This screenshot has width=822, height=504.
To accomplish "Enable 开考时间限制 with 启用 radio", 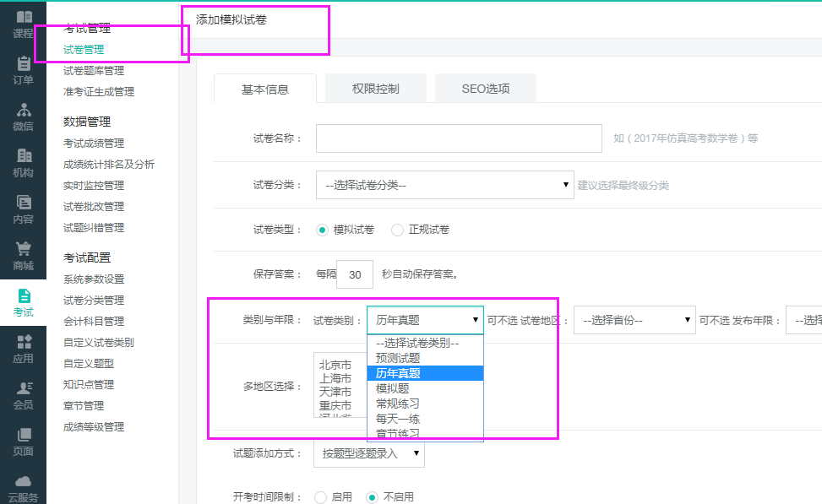I will click(x=320, y=497).
